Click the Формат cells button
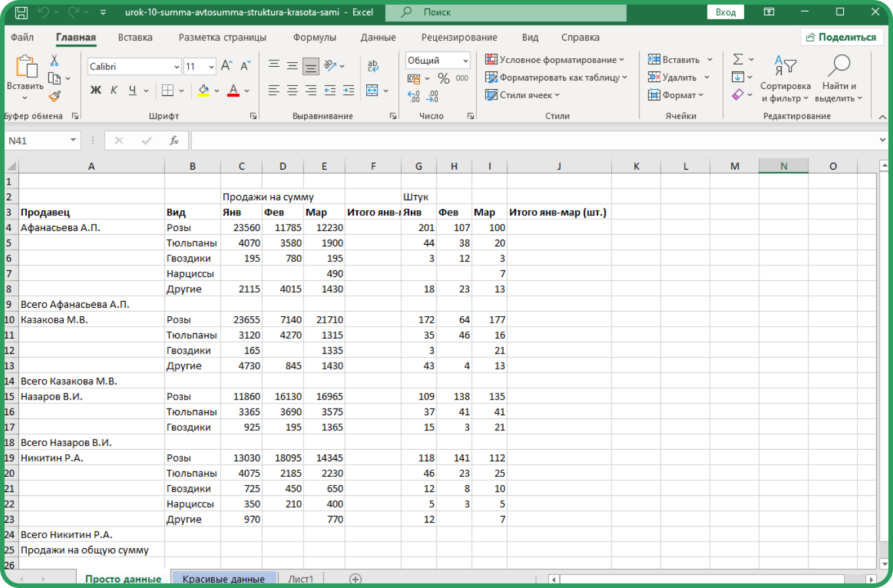 point(675,95)
